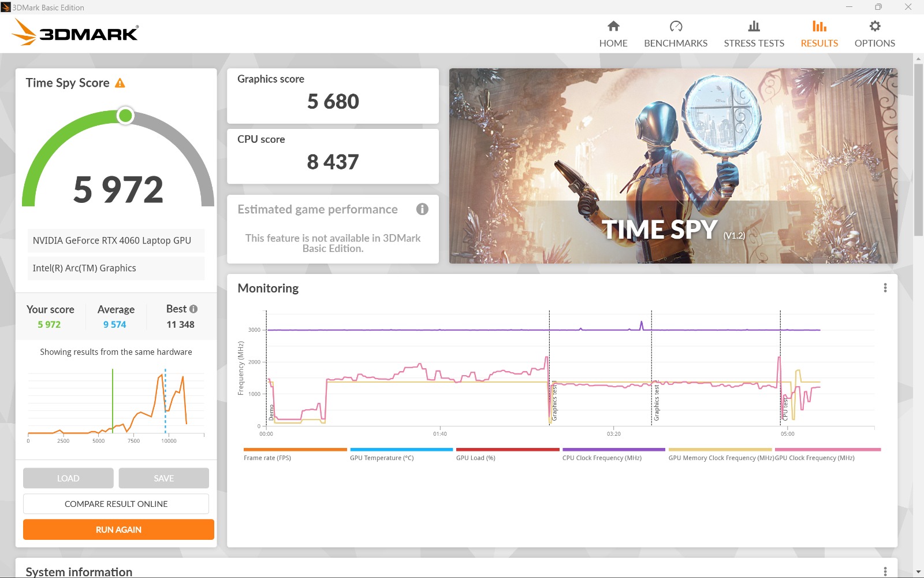Open Stress Tests chart icon
Viewport: 924px width, 578px height.
click(x=754, y=27)
